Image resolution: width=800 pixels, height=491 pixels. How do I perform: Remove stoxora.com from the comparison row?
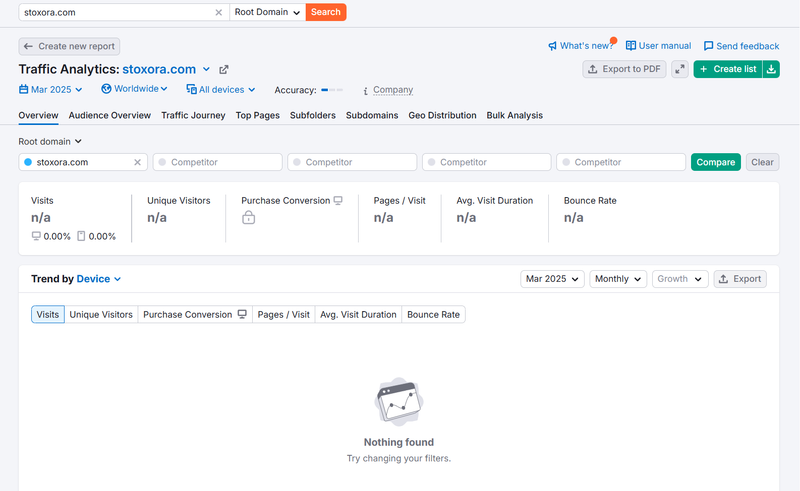point(137,162)
